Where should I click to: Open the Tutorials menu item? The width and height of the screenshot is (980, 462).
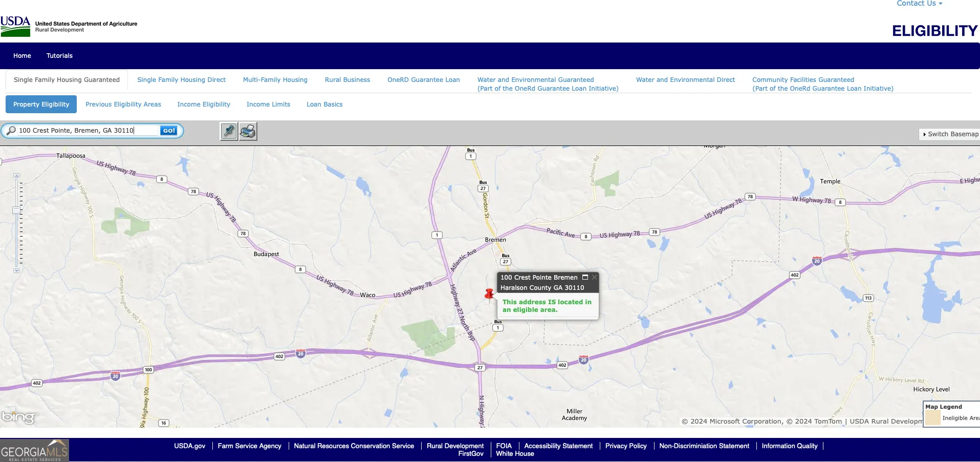[x=59, y=56]
